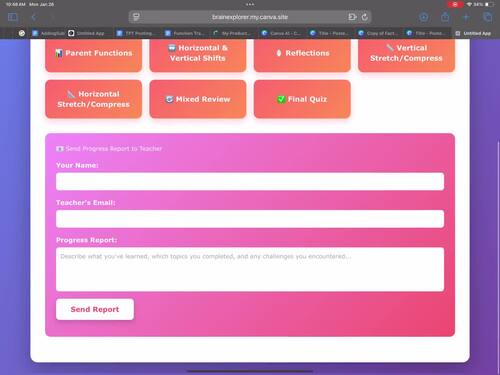Open the Horizontal Stretch/Compress topic

tap(94, 99)
